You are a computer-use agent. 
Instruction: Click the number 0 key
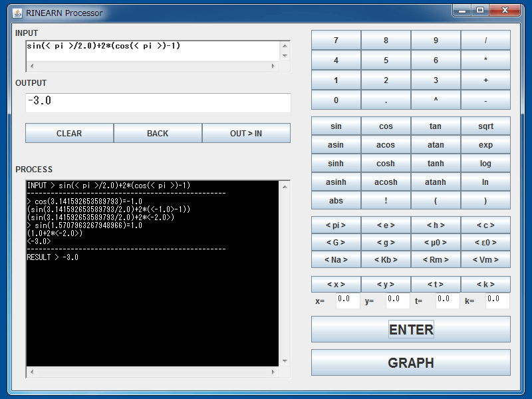(336, 100)
